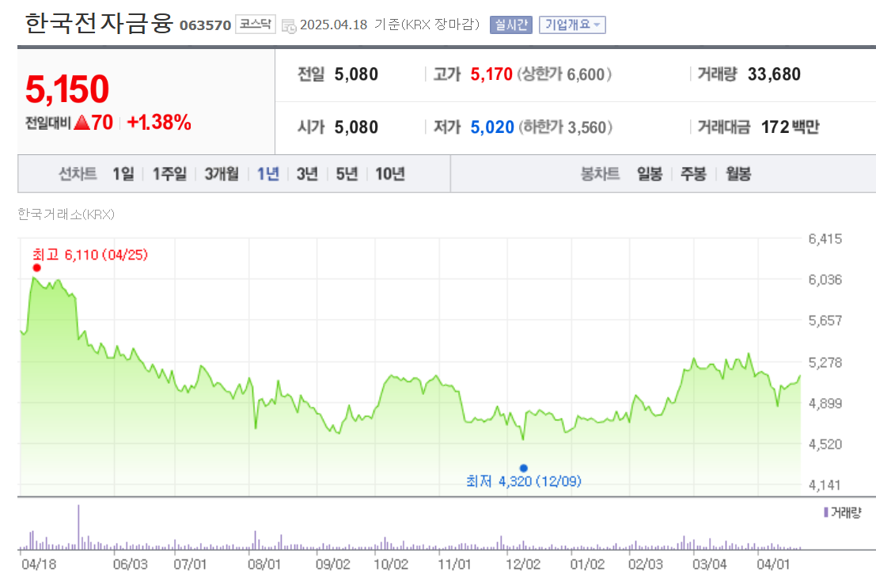Click the 하한가 3,560 lower limit text
The image size is (876, 588).
click(565, 127)
